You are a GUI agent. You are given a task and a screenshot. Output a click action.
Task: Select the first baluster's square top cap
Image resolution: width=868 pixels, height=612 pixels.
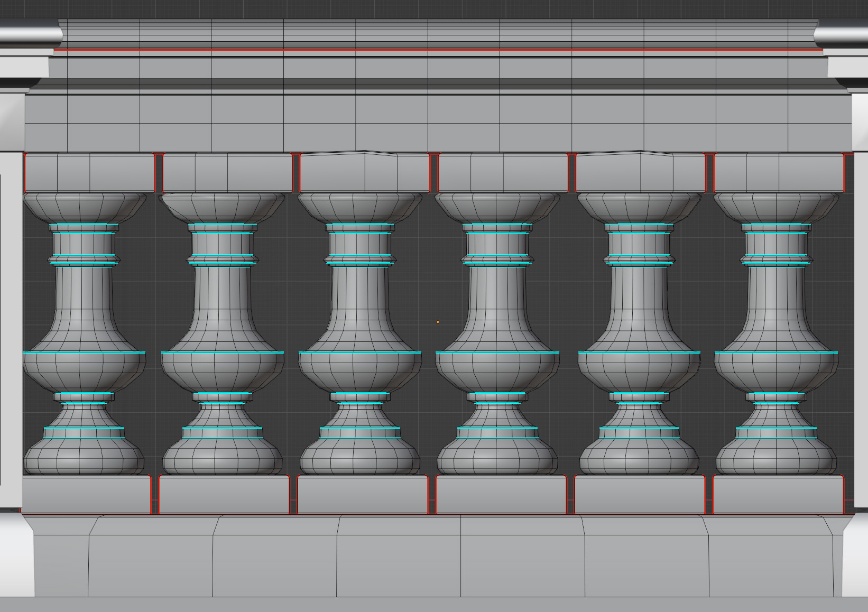(x=89, y=173)
